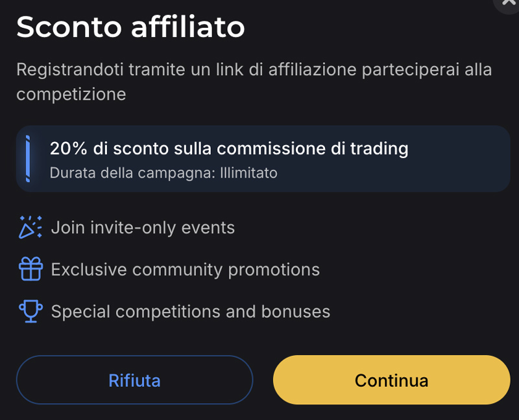Click the '20% di sconto sulla commissione' headline
519x420 pixels.
pyautogui.click(x=230, y=148)
